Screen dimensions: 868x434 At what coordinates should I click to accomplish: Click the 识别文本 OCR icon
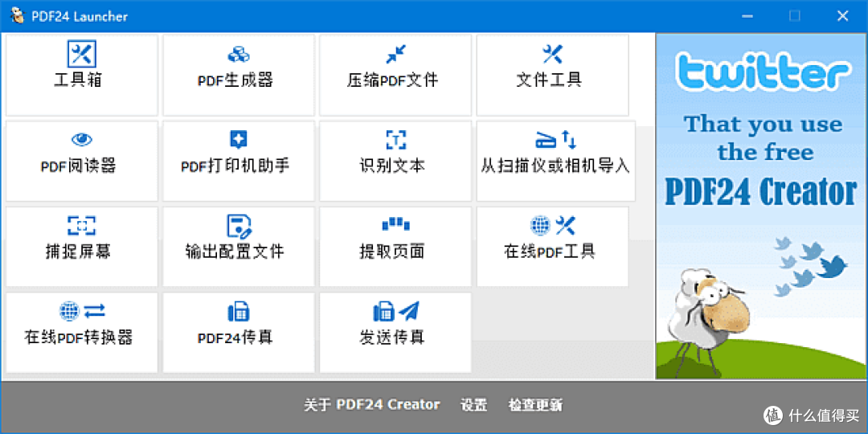pyautogui.click(x=395, y=140)
